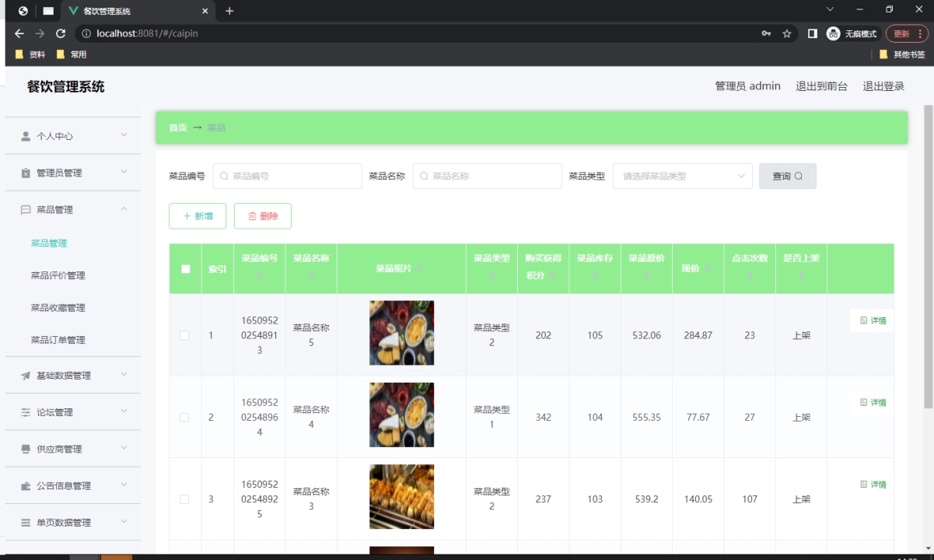Open the saved passwords key icon
Screen dimensions: 934x560
(x=766, y=33)
